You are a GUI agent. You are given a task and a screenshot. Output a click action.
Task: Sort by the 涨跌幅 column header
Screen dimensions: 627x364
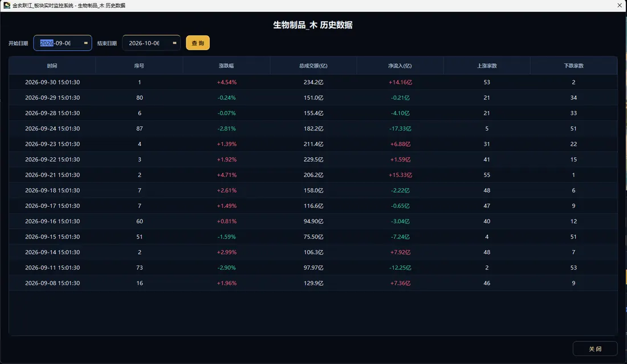tap(226, 66)
